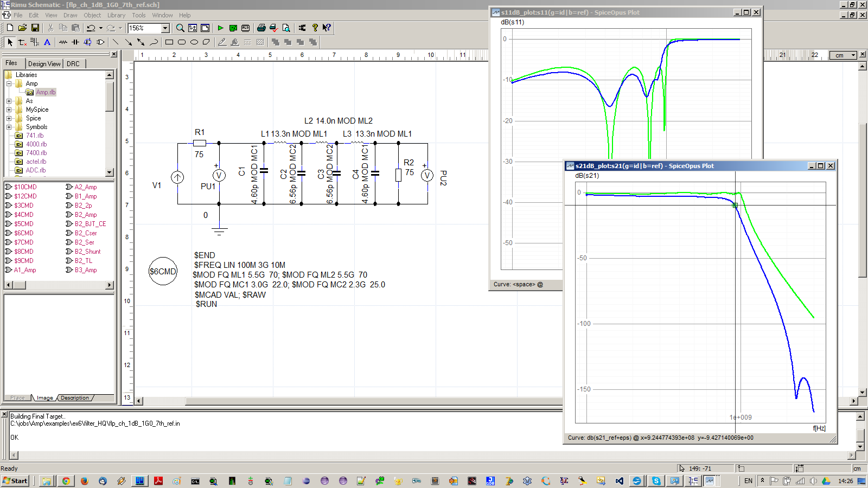Viewport: 868px width, 488px height.
Task: Open the zoom percentage dropdown
Action: (165, 28)
